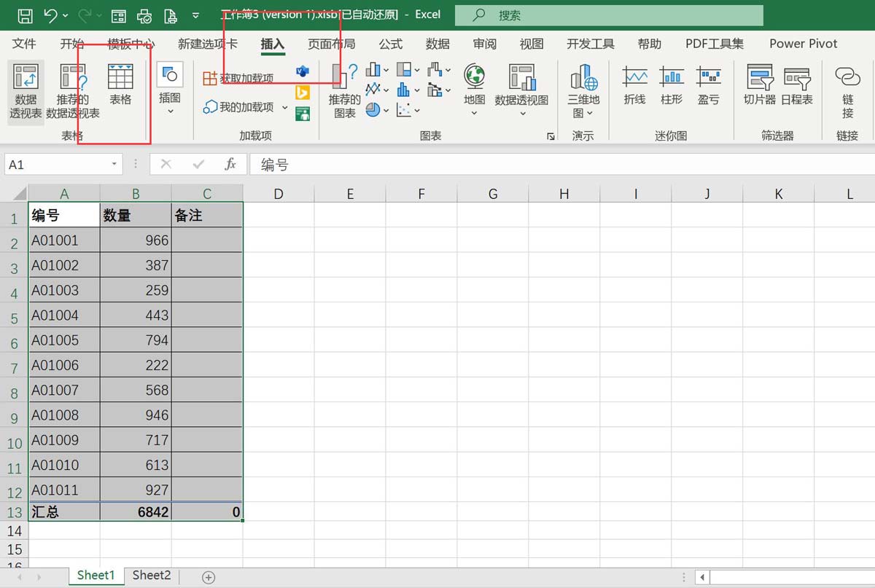The image size is (875, 588).
Task: Insert a 柱形 column sparkline
Action: (671, 82)
